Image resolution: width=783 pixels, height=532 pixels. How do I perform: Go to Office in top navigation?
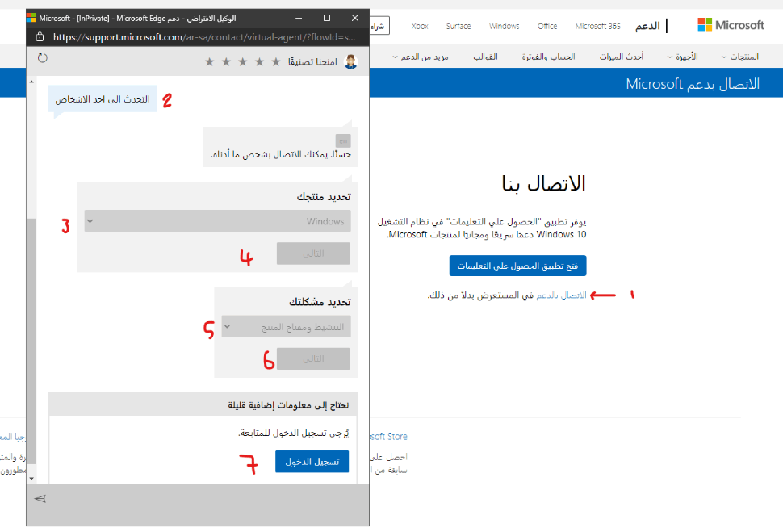547,26
